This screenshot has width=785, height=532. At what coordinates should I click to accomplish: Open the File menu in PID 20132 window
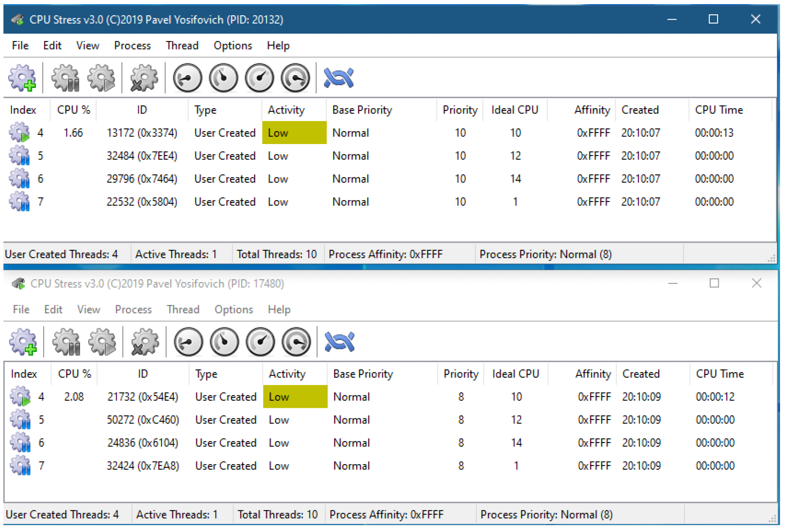20,45
